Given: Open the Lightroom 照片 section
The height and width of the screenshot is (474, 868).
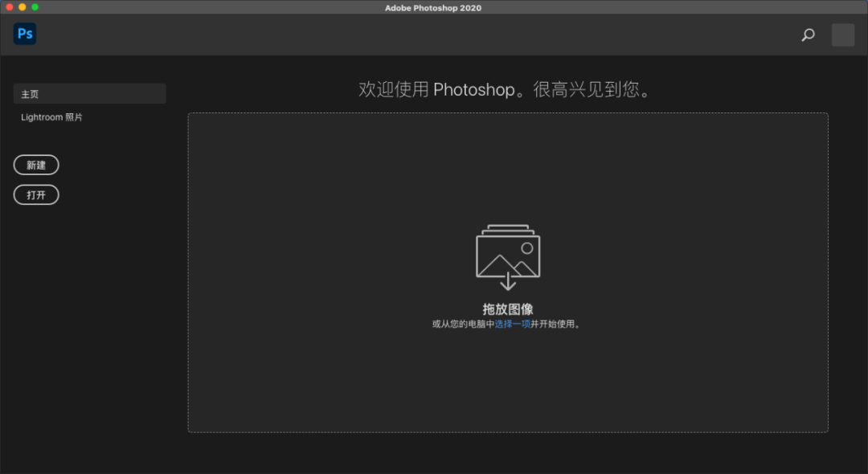Looking at the screenshot, I should pos(51,117).
